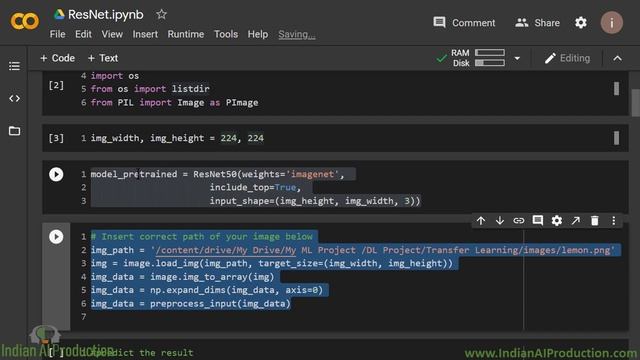Click the np.expand_dims line of code
This screenshot has height=360, width=640.
[x=207, y=290]
